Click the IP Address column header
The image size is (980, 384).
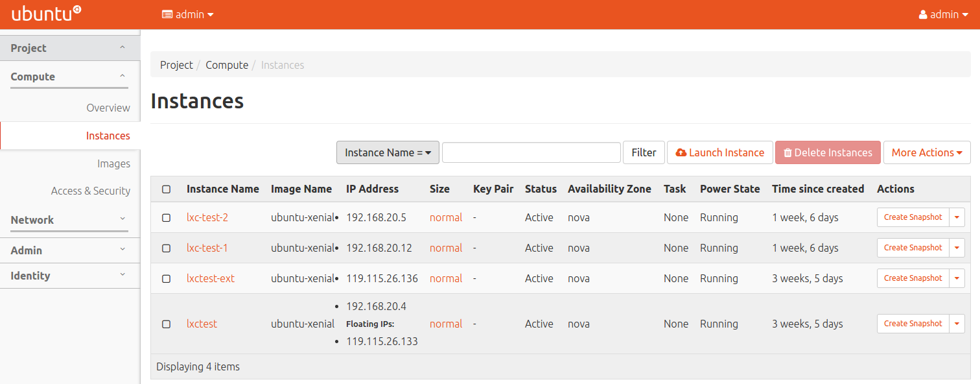(x=373, y=189)
